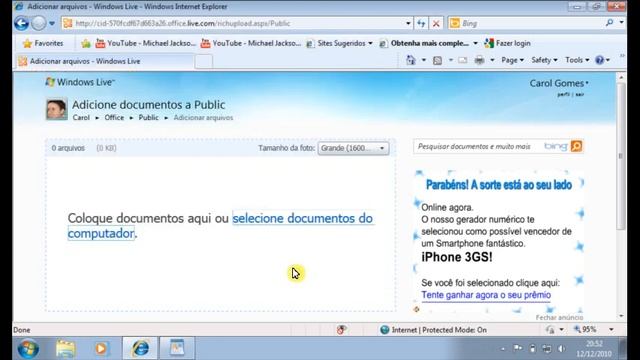640x360 pixels.
Task: Click the sair sign-out link
Action: coord(580,94)
